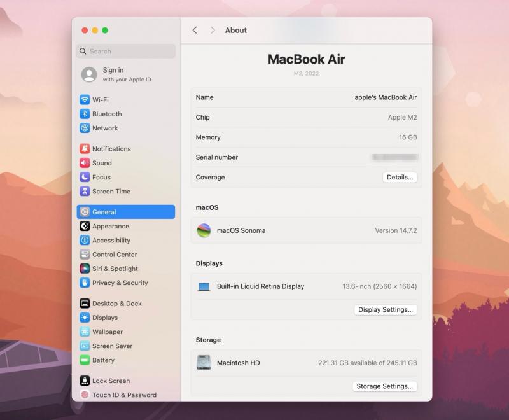Click the Wallpaper icon

click(x=85, y=332)
